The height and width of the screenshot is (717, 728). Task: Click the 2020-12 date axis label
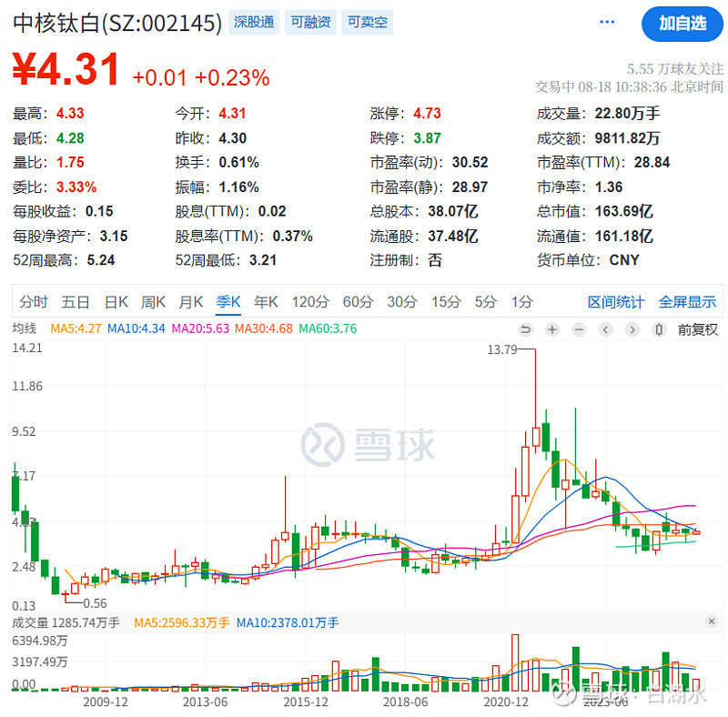(506, 702)
